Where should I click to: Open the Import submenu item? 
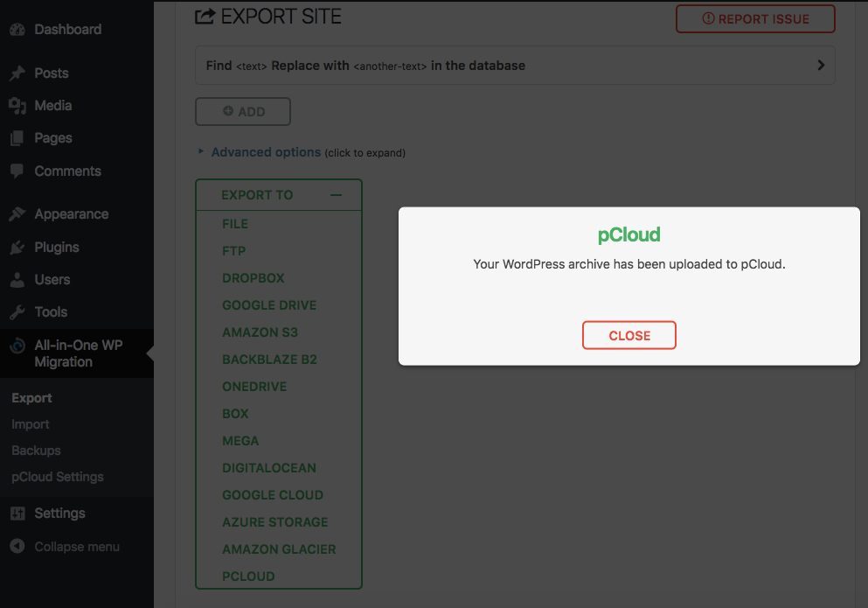31,424
